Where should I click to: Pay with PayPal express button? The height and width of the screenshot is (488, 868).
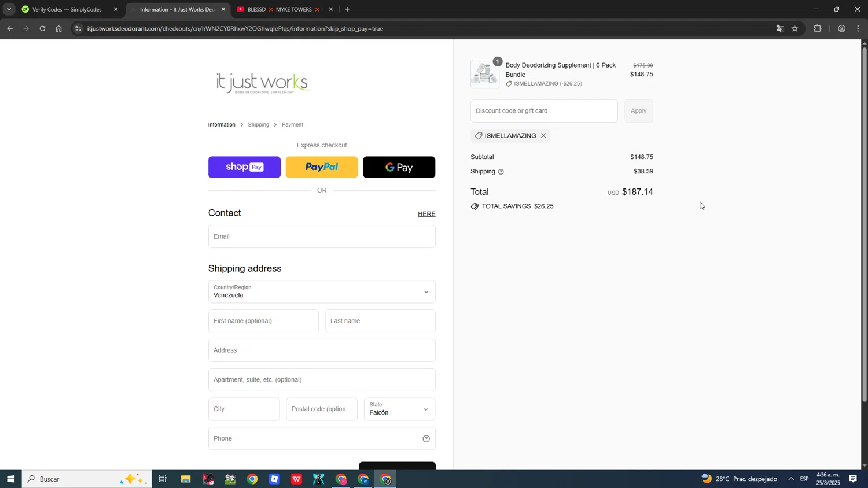[x=322, y=167]
